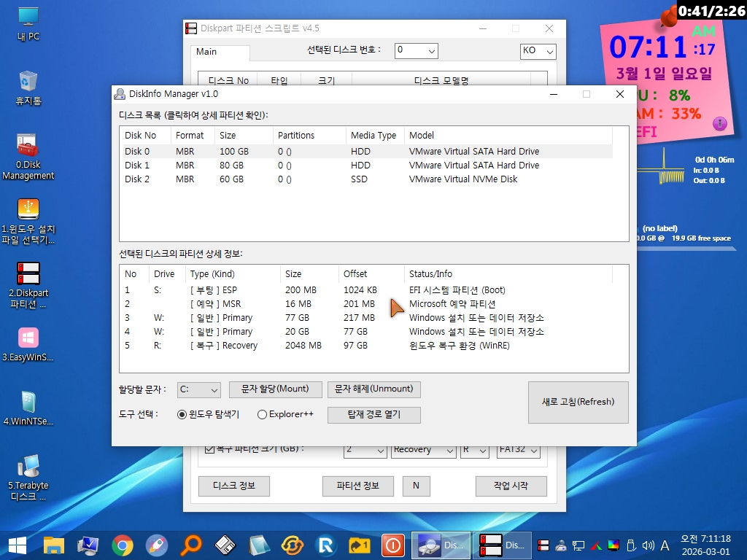The image size is (747, 560).
Task: Click 파티션 정보 button in Diskpart window
Action: (357, 486)
